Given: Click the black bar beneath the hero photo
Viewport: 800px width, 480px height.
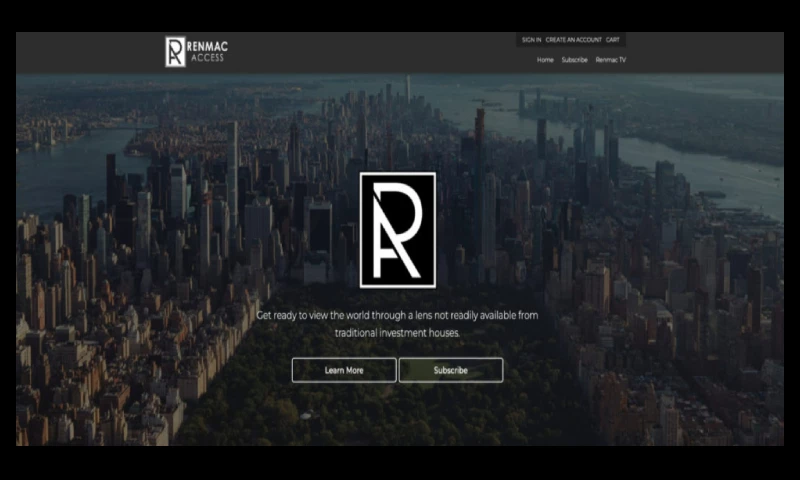Looking at the screenshot, I should coord(400,462).
